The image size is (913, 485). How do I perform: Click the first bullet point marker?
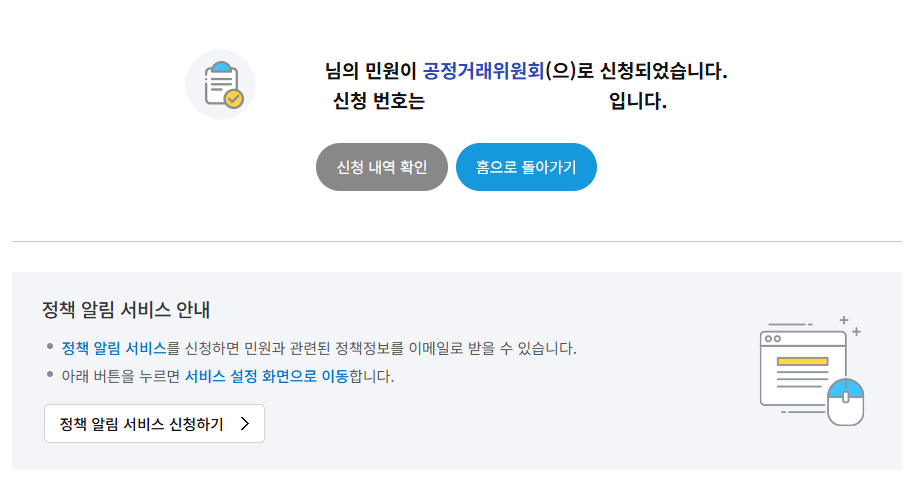click(x=50, y=346)
